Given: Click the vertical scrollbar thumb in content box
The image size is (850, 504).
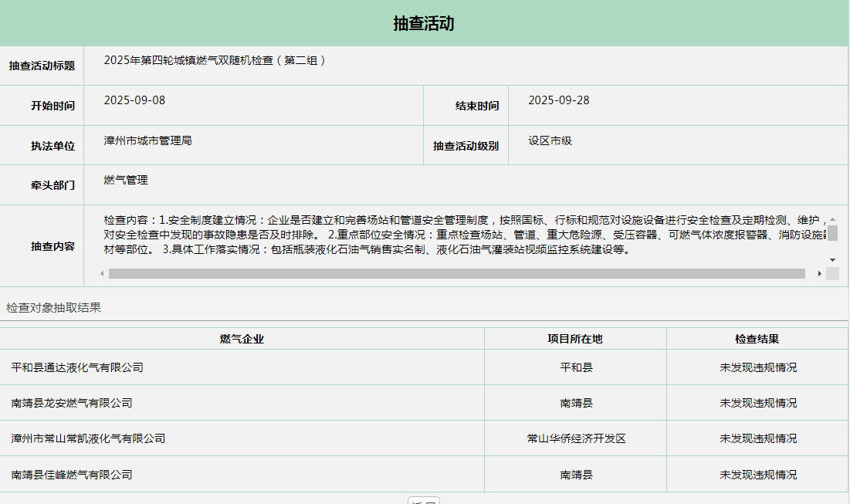Looking at the screenshot, I should tap(832, 233).
